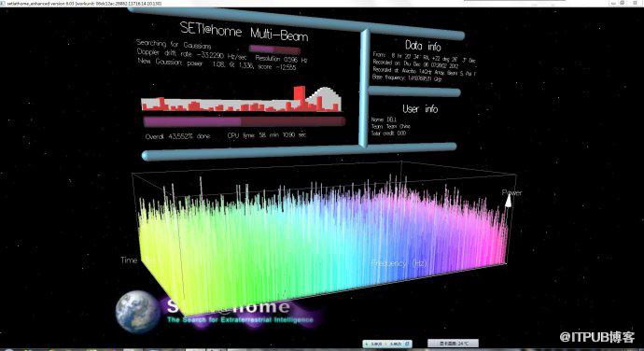Select the red and white histogram graph
Image resolution: width=644 pixels, height=351 pixels.
241,99
